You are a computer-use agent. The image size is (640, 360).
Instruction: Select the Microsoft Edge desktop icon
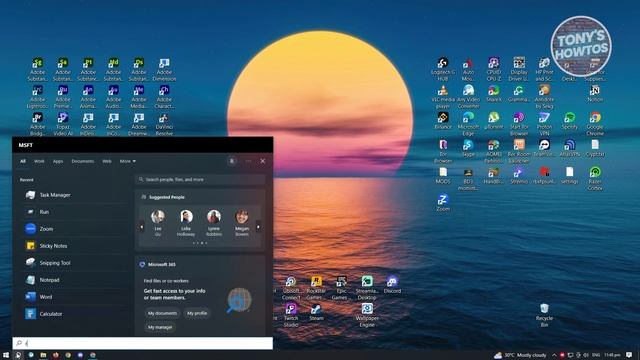point(469,124)
